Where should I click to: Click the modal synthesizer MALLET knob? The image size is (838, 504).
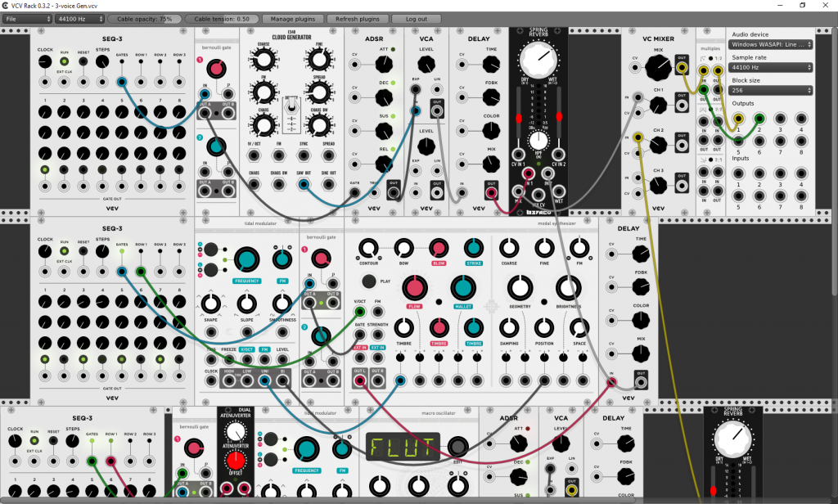tap(463, 288)
